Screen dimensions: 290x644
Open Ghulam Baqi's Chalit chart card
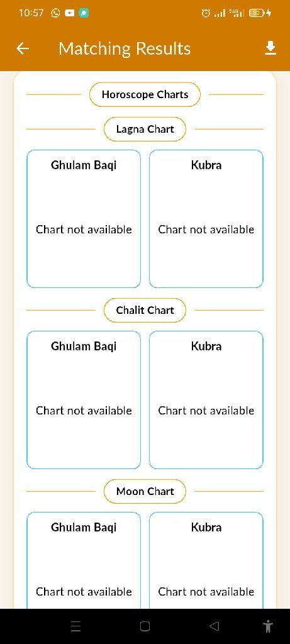84,400
